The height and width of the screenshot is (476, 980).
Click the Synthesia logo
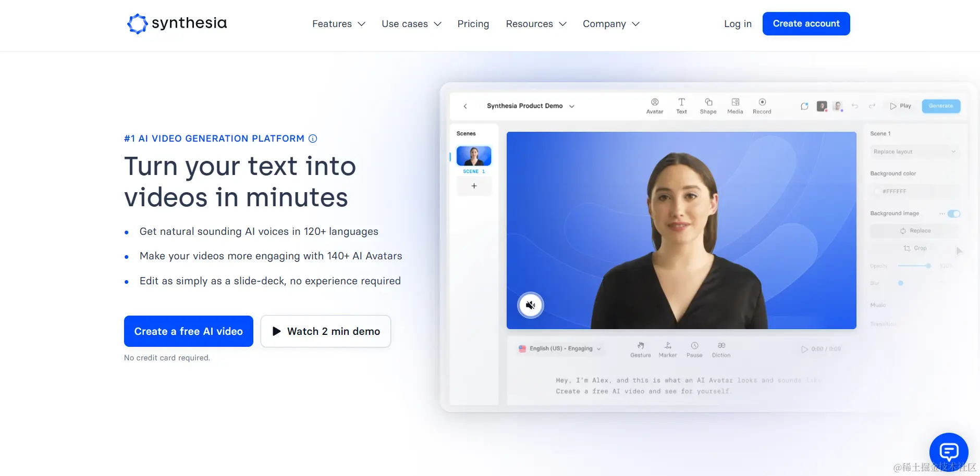(177, 23)
